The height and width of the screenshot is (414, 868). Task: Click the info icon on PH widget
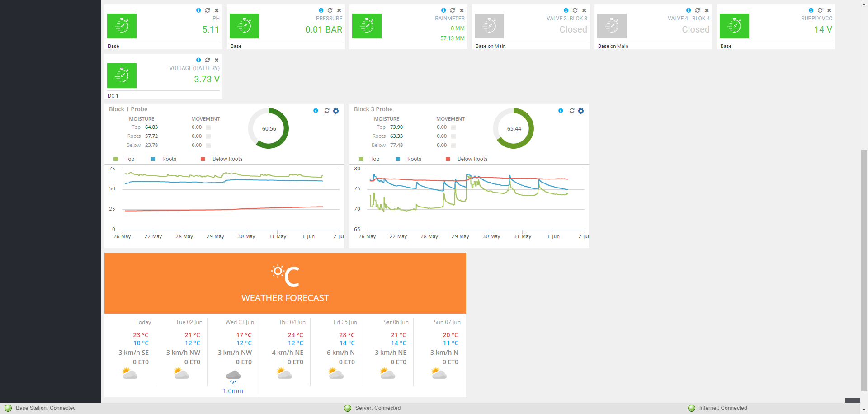(x=198, y=10)
